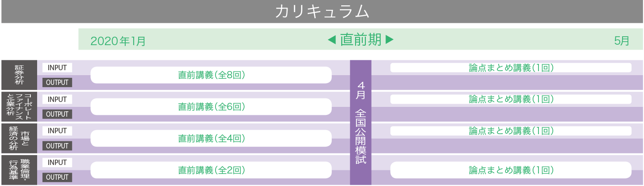This screenshot has width=644, height=186.
Task: Click the left triangle arrow beside 直前期
Action: coord(331,40)
